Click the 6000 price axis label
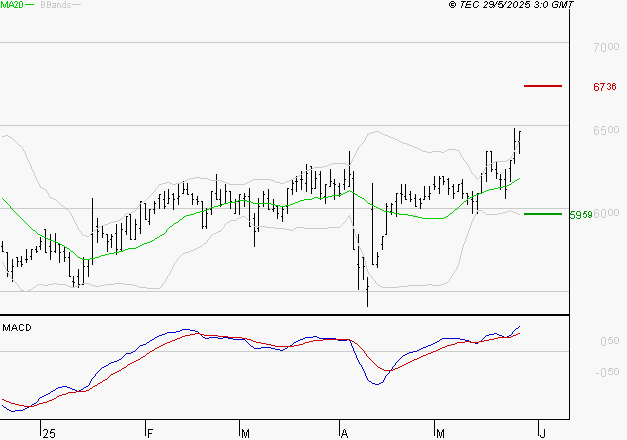The height and width of the screenshot is (440, 627). pyautogui.click(x=607, y=213)
